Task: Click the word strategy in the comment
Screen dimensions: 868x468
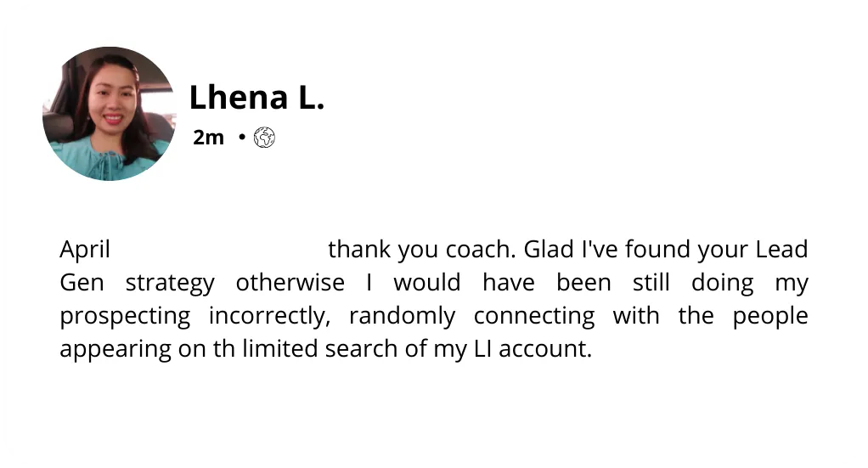Action: click(x=170, y=284)
